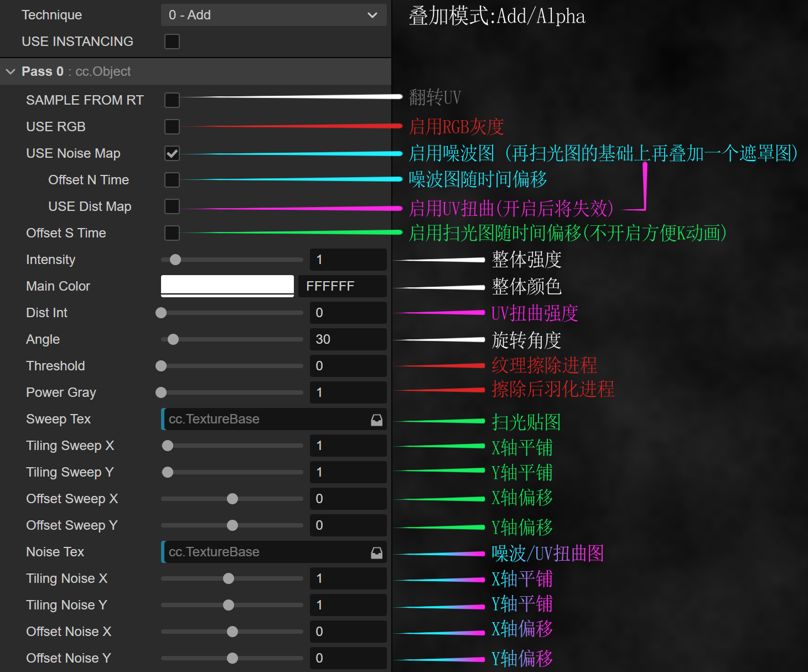
Task: Open asset picker icon for Sweep Tex
Action: [376, 420]
